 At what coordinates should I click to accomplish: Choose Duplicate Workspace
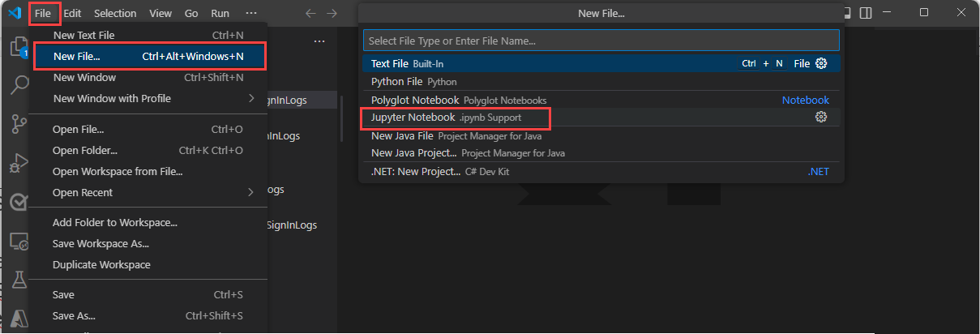[x=148, y=265]
